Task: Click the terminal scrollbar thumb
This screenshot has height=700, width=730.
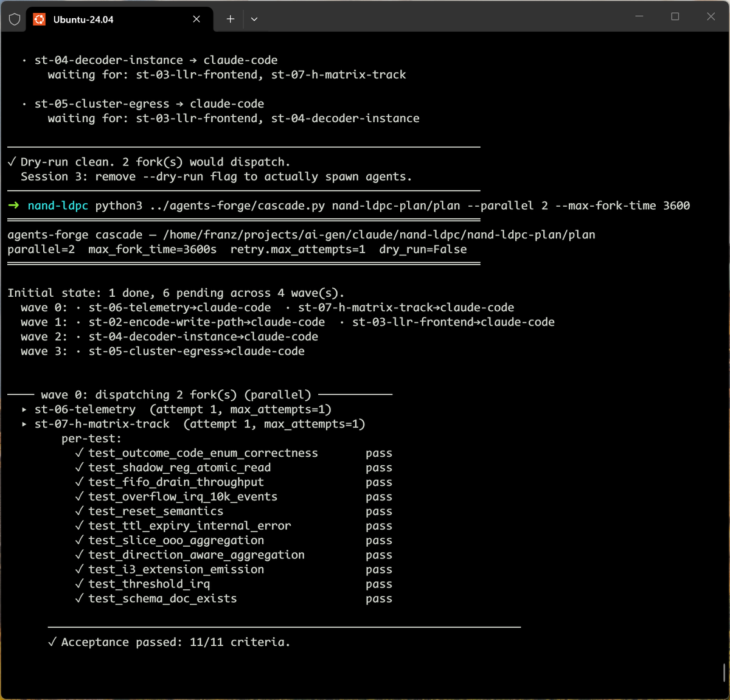Action: tap(724, 672)
